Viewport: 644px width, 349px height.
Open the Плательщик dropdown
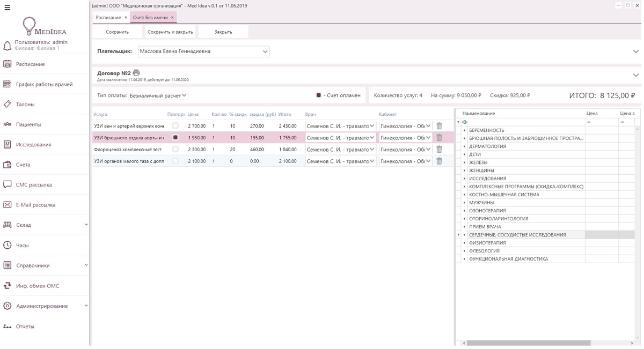click(x=265, y=52)
